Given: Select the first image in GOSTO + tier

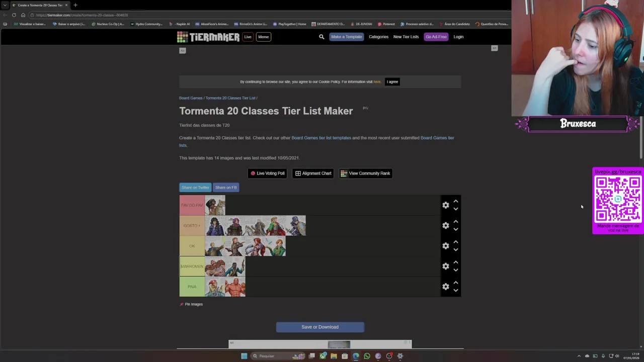Looking at the screenshot, I should coord(215,225).
